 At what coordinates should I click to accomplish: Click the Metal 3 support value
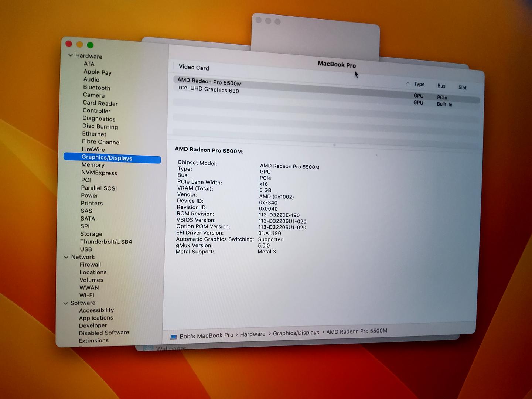(267, 252)
